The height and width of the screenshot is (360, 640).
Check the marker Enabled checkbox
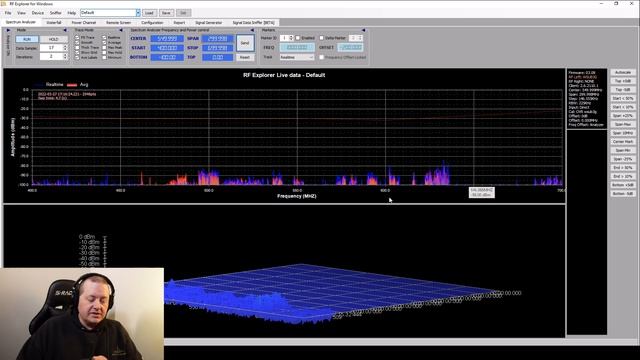pyautogui.click(x=298, y=38)
